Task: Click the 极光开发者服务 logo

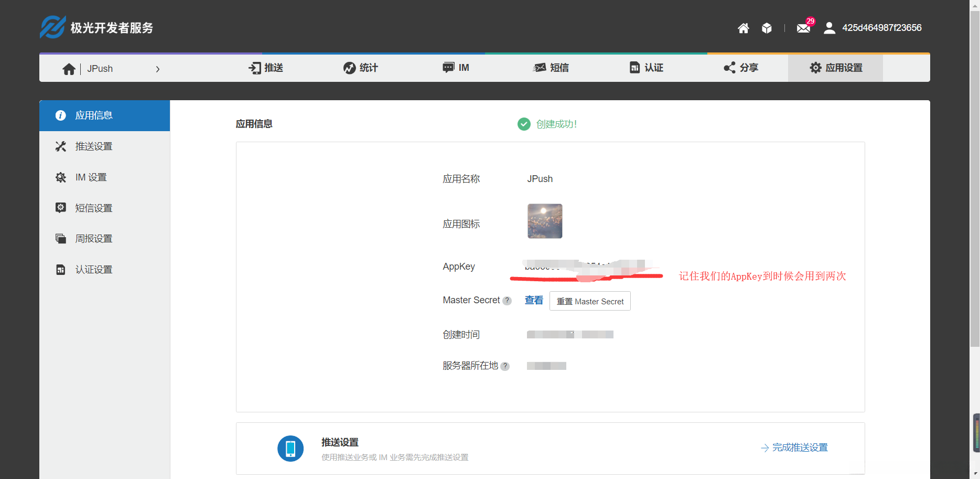Action: pos(96,27)
